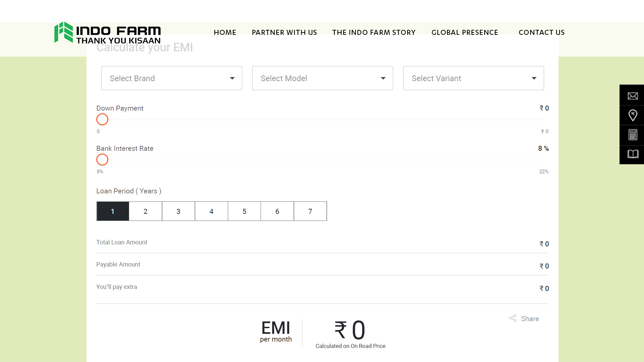The height and width of the screenshot is (362, 644).
Task: Click the dealer locator pin icon
Action: click(633, 115)
